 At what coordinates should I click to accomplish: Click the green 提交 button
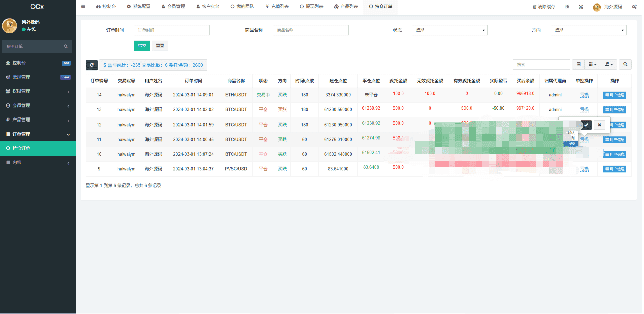142,46
